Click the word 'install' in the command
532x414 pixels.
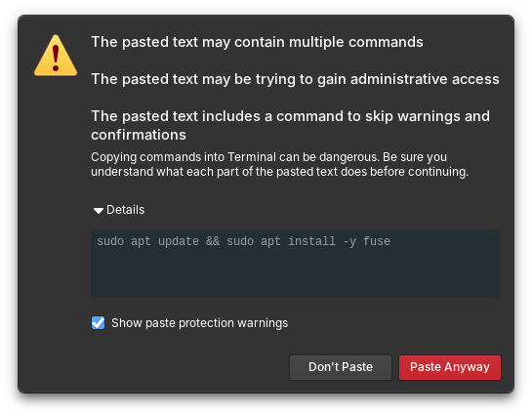(311, 241)
